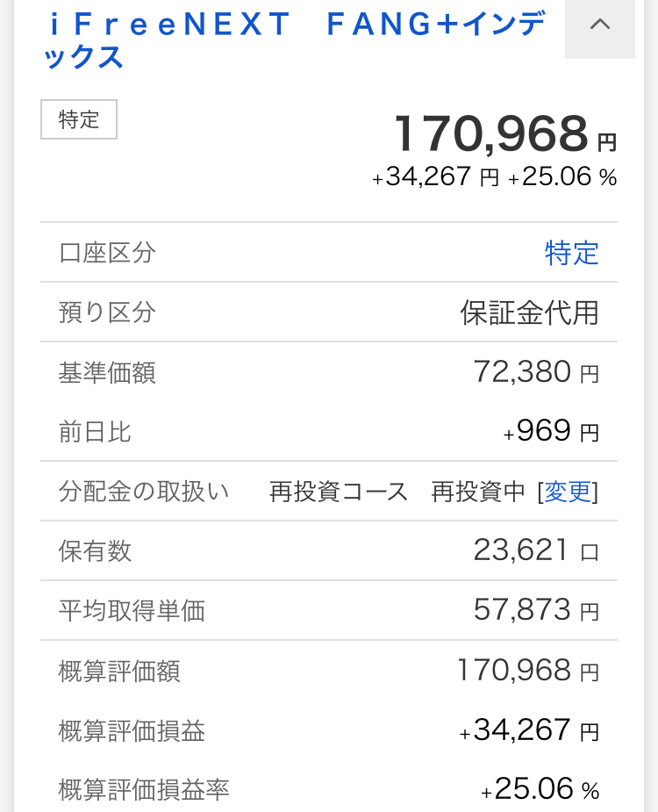Click the 概算評価損益 label
The image size is (658, 812).
(x=132, y=730)
